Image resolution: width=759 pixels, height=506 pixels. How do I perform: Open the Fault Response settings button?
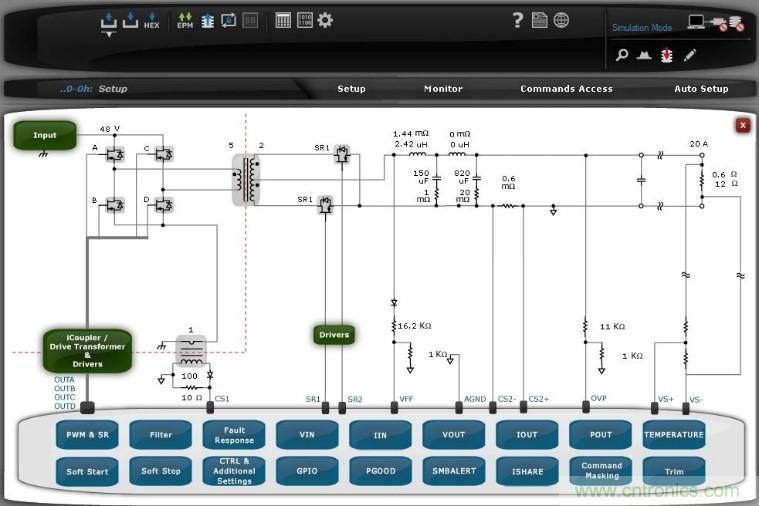coord(234,435)
